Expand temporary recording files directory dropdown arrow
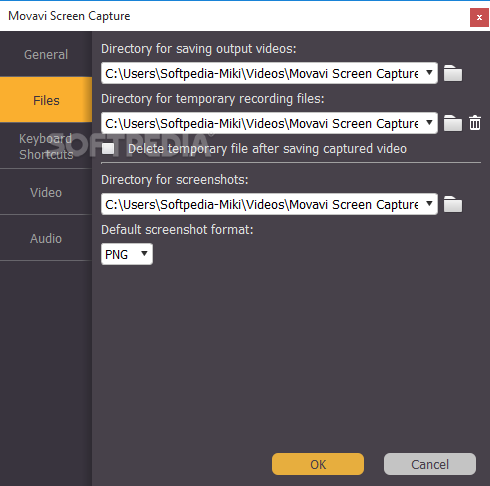 tap(429, 123)
